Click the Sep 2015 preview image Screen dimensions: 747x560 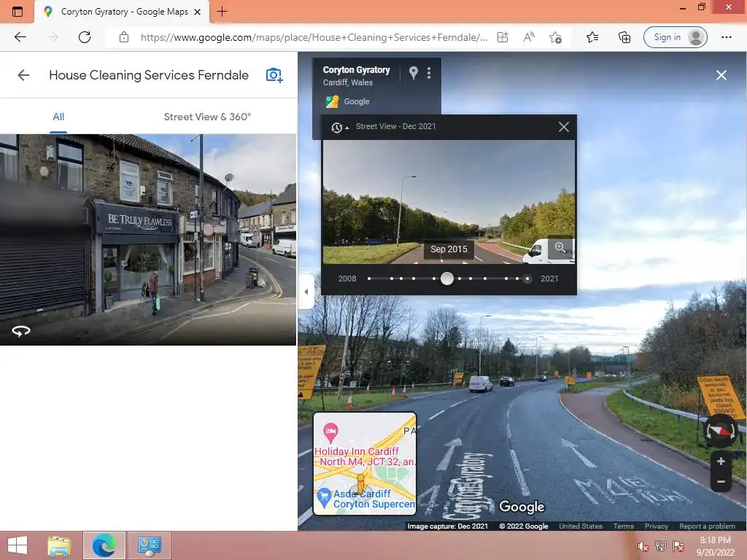point(449,202)
